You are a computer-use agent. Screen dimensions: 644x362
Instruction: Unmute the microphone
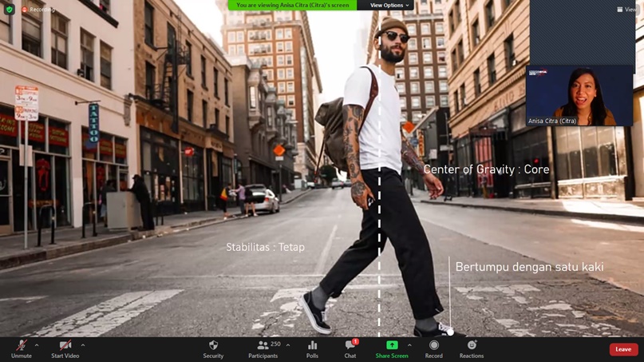[x=22, y=348]
